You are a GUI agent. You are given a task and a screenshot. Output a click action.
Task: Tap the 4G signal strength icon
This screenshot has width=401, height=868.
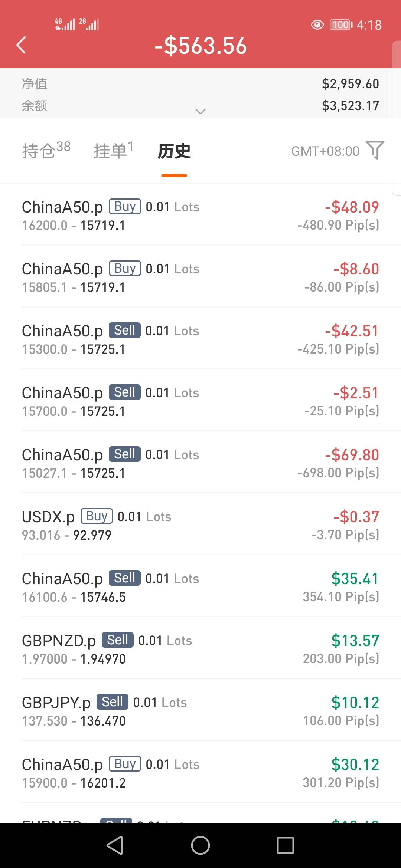coord(65,24)
